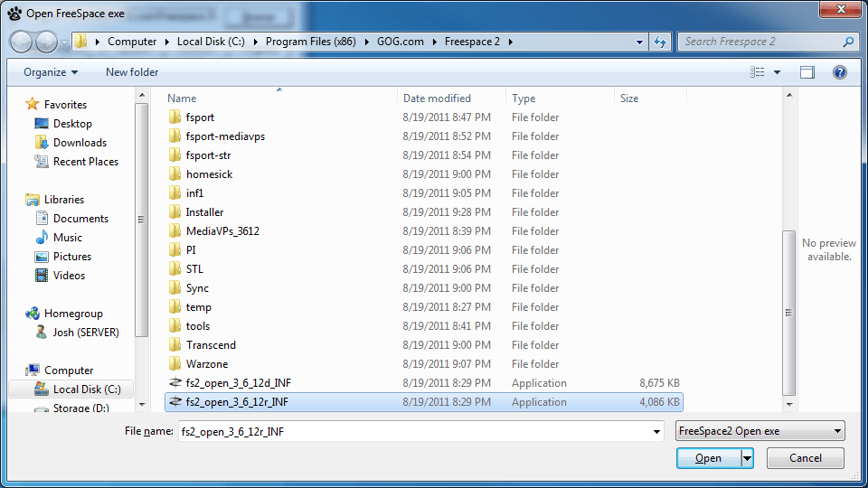Open the address bar previous locations dropdown
The height and width of the screenshot is (488, 868).
639,42
